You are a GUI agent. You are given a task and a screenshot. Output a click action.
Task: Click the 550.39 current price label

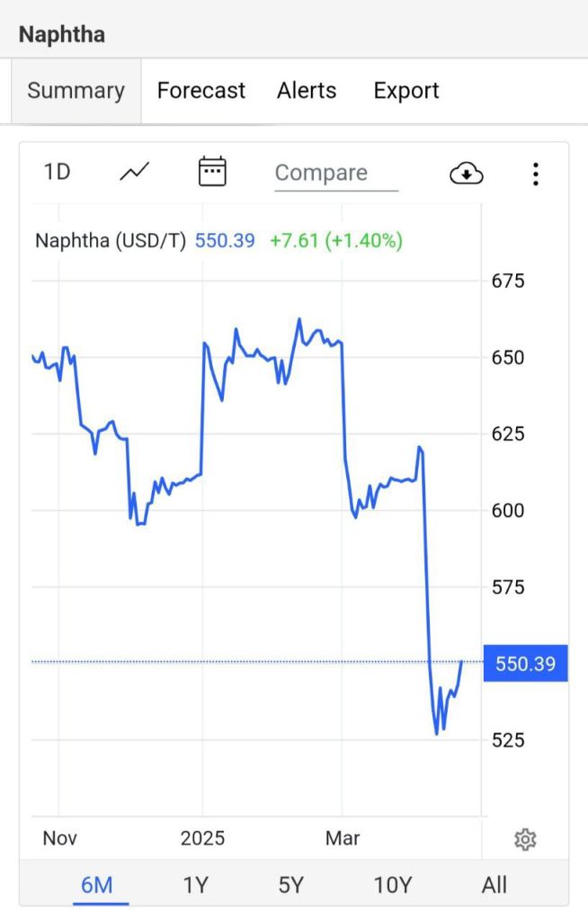525,664
